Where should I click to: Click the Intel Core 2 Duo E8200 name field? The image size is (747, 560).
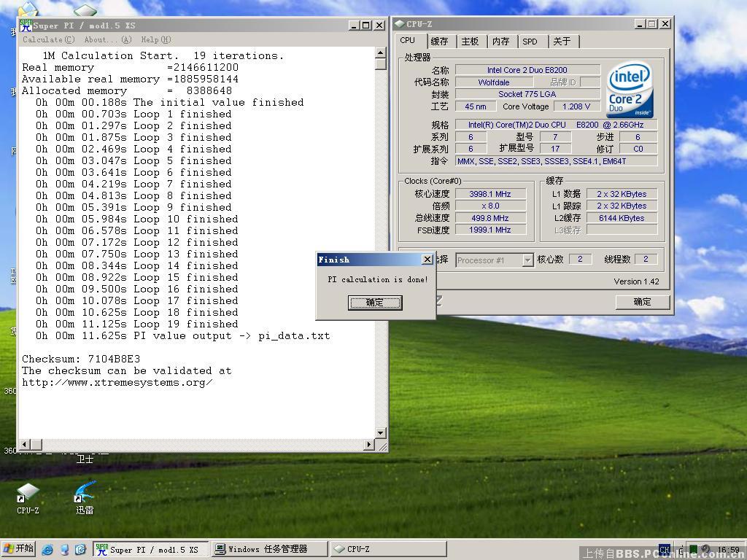[x=527, y=70]
